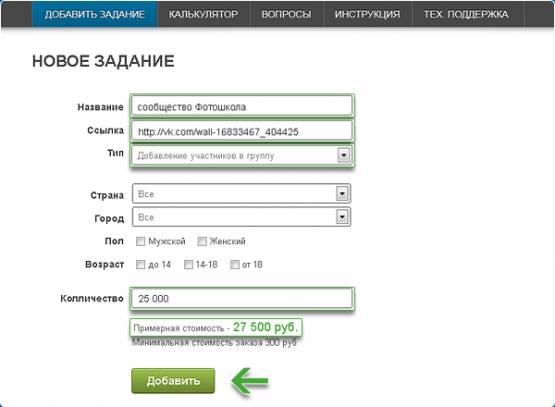This screenshot has width=555, height=407.
Task: Click the 27 500 руб. cost box
Action: click(x=216, y=327)
